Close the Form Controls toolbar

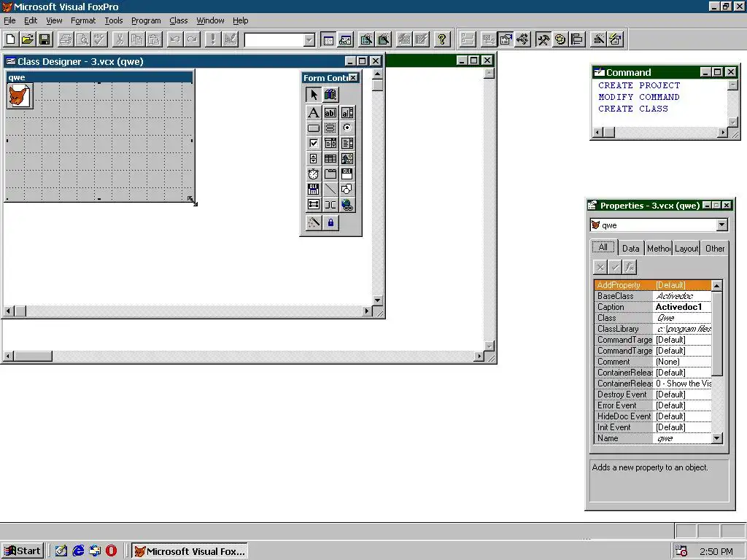353,77
